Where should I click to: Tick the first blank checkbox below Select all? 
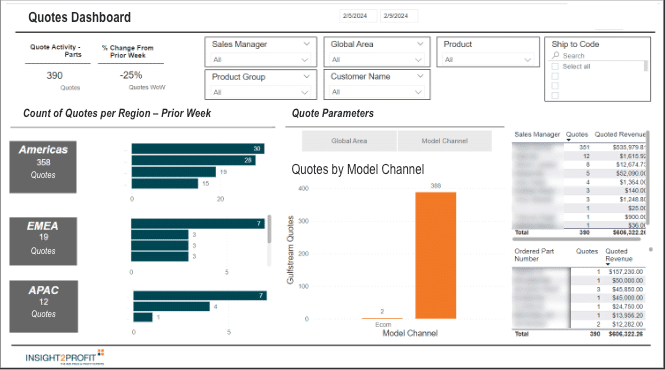(x=555, y=76)
